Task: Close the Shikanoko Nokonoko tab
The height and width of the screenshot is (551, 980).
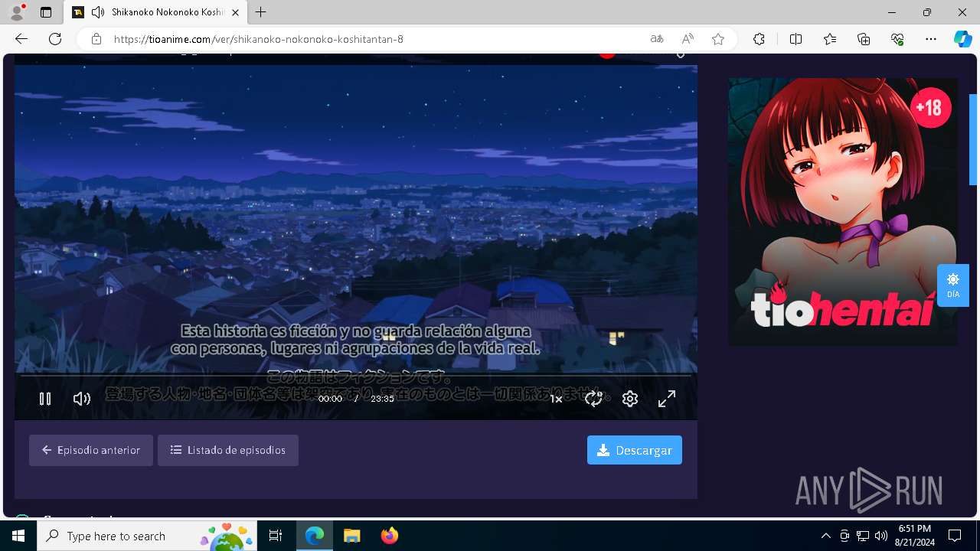Action: coord(236,12)
